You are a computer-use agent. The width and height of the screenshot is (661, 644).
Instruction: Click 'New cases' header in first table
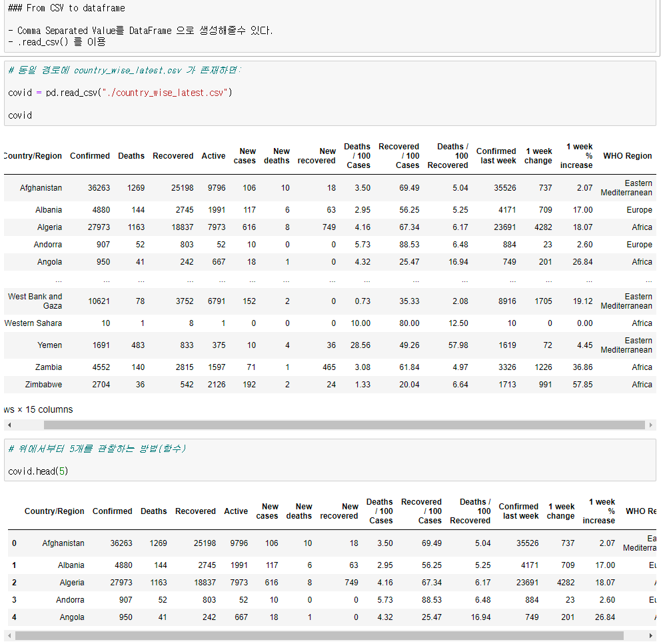[245, 155]
